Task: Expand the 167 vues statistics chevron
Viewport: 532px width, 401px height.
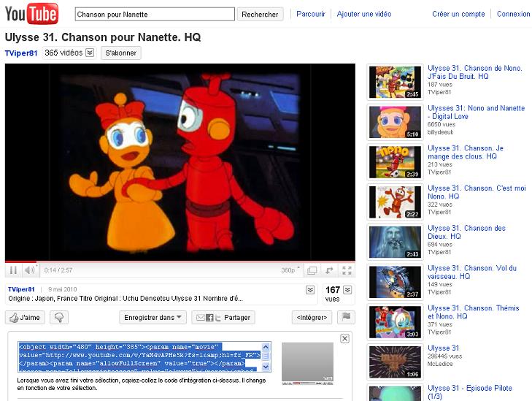Action: pyautogui.click(x=347, y=290)
